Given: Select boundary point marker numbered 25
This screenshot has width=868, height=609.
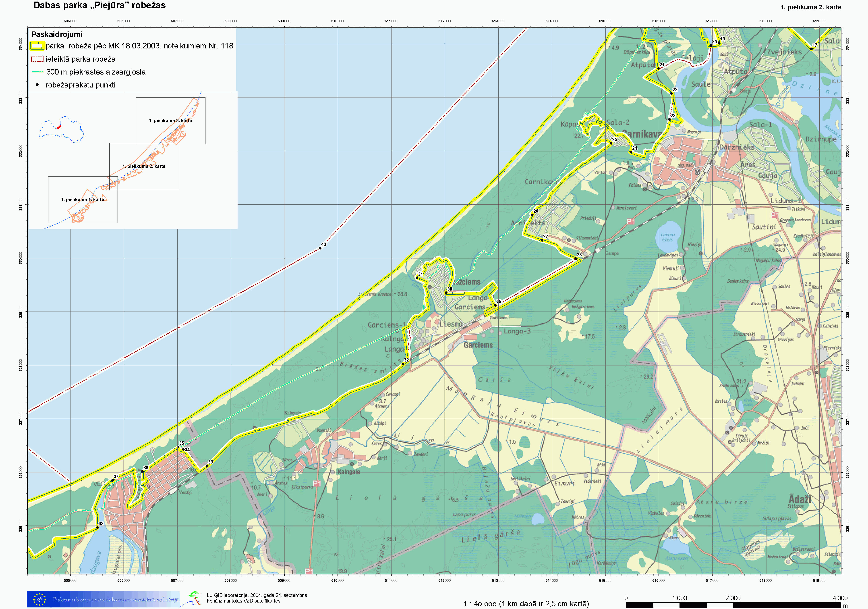Looking at the screenshot, I should (x=611, y=143).
